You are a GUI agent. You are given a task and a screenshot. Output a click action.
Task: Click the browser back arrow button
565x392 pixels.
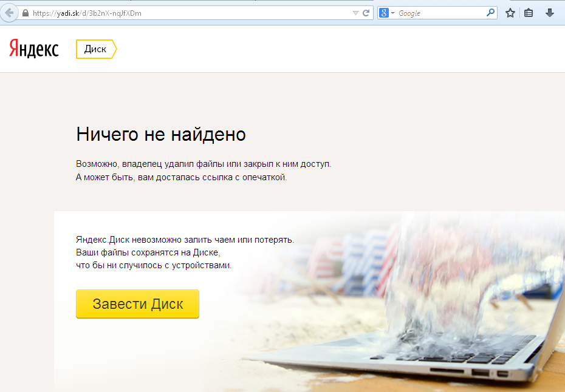click(x=9, y=13)
